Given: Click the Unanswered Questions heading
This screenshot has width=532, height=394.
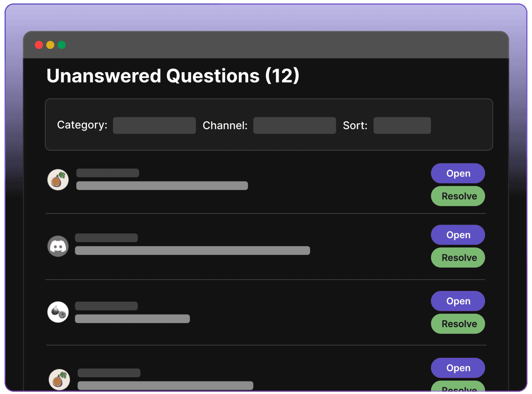Looking at the screenshot, I should click(173, 76).
